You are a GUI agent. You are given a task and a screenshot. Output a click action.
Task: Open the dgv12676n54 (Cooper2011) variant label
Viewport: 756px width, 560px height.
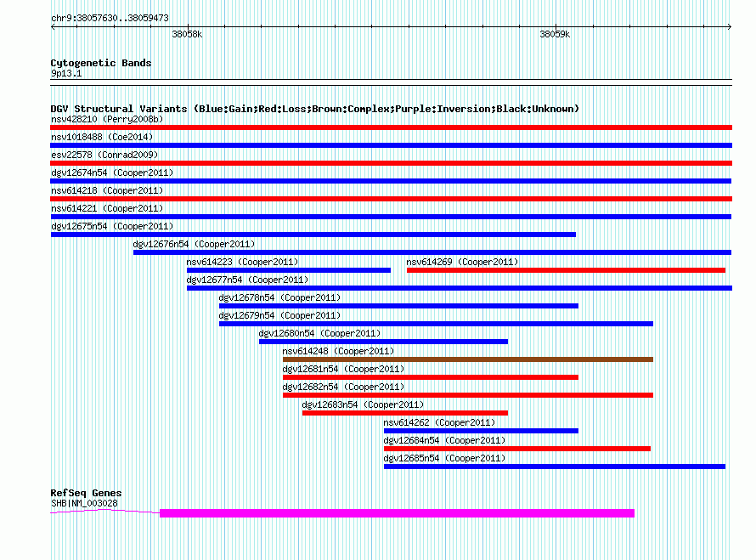coord(194,244)
